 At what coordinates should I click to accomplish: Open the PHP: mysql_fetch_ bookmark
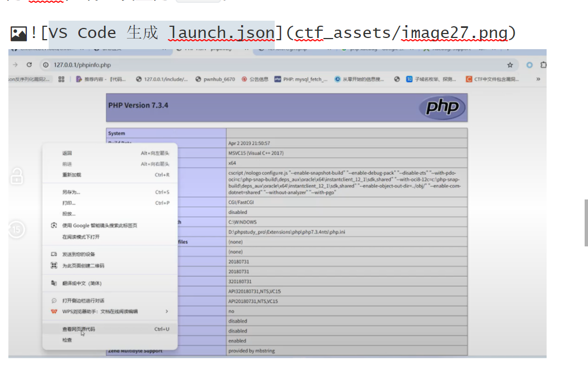tap(301, 79)
